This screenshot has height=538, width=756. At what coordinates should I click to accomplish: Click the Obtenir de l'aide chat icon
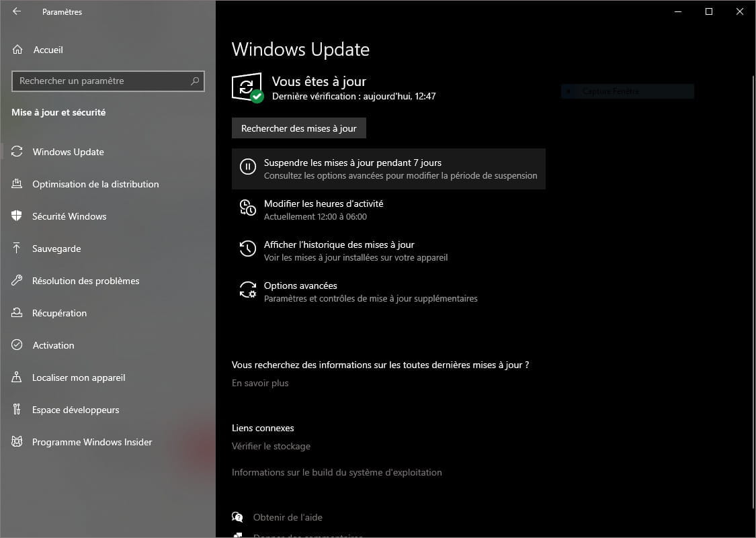(x=237, y=517)
